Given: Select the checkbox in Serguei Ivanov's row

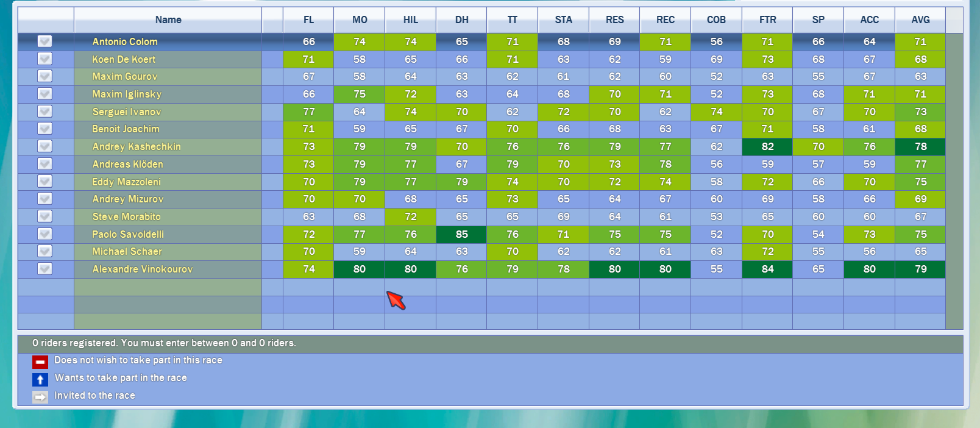Looking at the screenshot, I should [44, 112].
